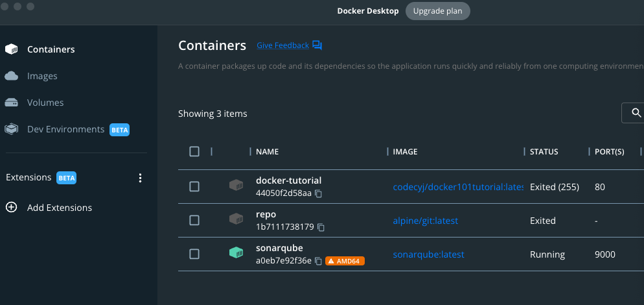Open the Extensions three-dot menu
Screen dimensions: 644x305
tap(140, 178)
